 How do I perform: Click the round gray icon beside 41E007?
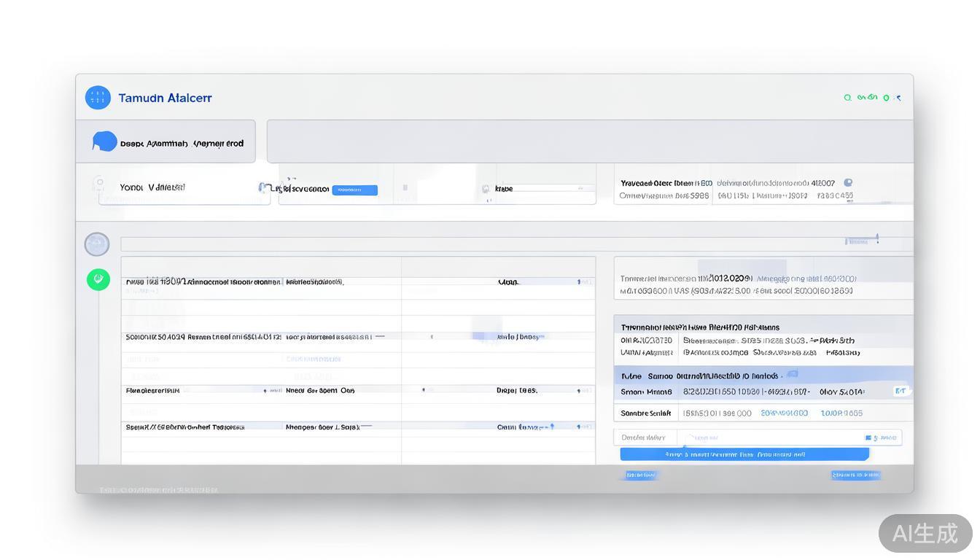(848, 183)
